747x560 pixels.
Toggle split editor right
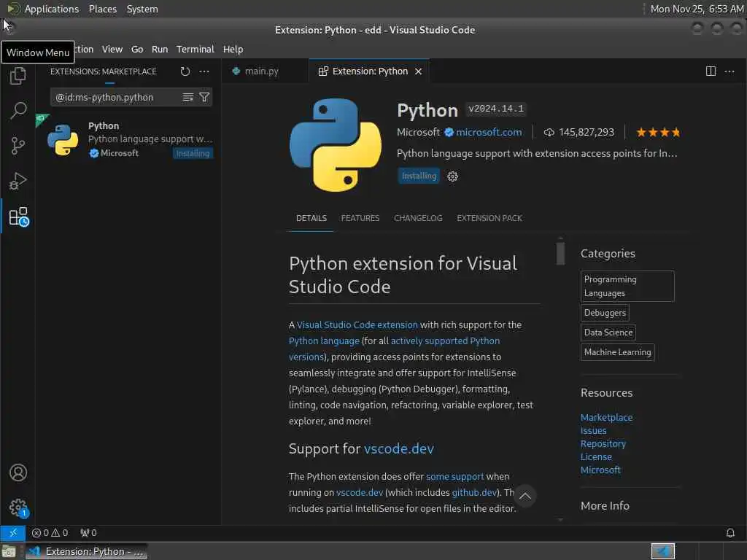[x=711, y=71]
